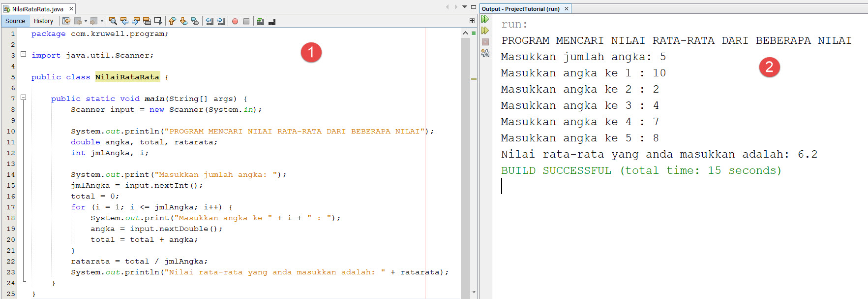This screenshot has width=868, height=299.
Task: Click Find Selection magnifier icon
Action: [113, 21]
